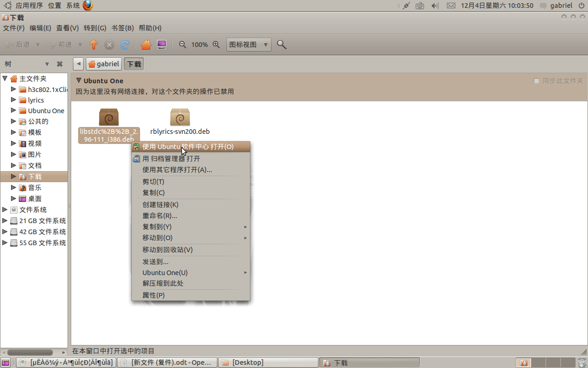Expand the 55 GB 文件系统 node
Viewport: 588px width, 368px height.
[5, 242]
